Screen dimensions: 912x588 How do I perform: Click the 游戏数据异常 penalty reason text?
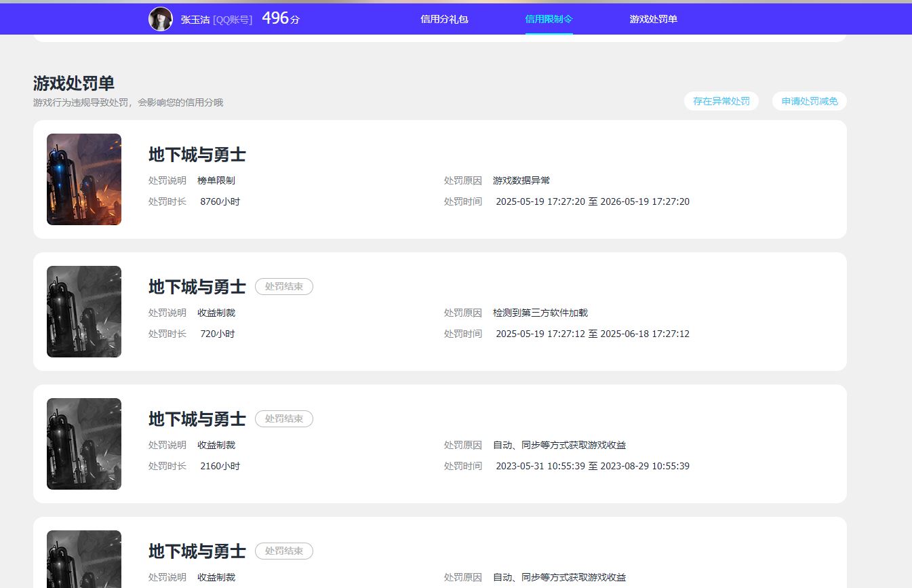[521, 180]
